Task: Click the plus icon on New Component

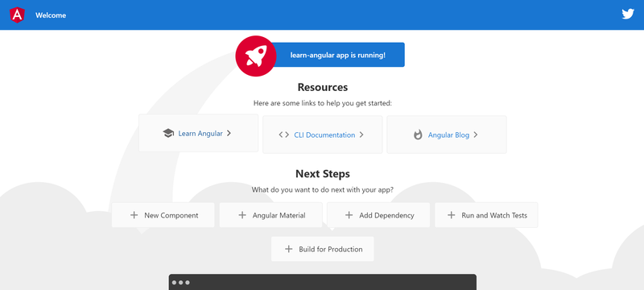Action: (134, 215)
